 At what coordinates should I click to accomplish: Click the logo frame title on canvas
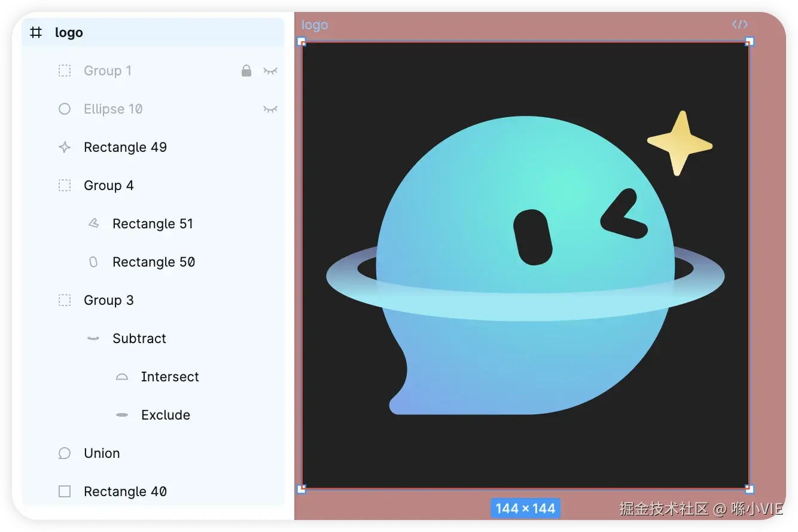click(315, 25)
